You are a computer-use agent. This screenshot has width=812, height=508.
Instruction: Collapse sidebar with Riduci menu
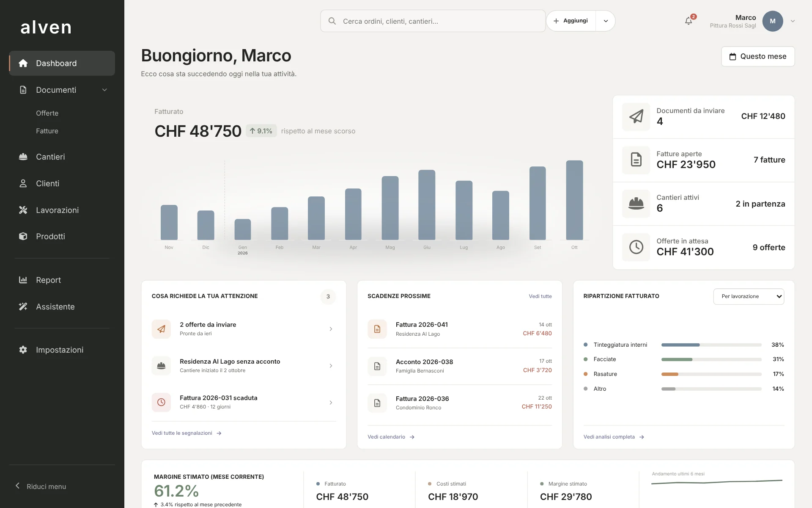(41, 486)
